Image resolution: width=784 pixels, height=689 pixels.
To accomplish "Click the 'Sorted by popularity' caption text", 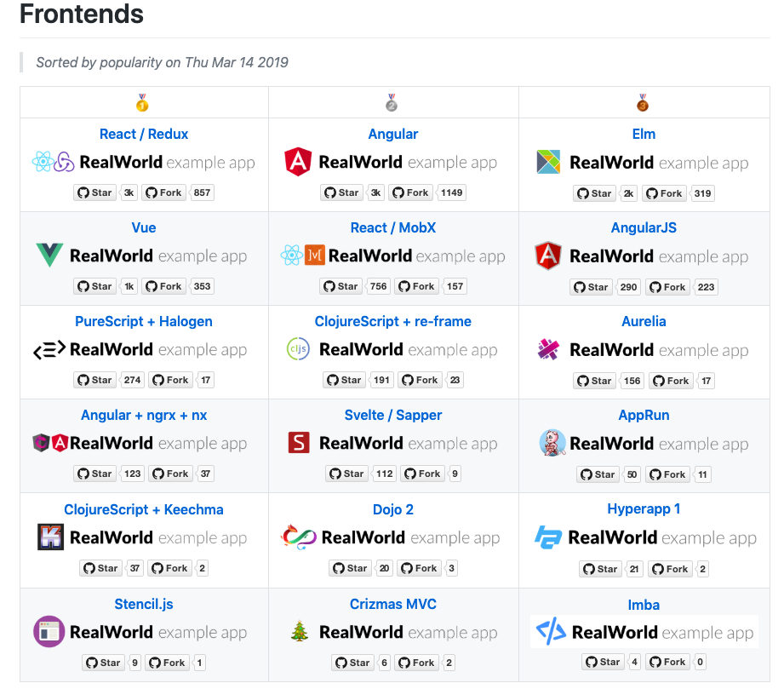I will tap(162, 62).
